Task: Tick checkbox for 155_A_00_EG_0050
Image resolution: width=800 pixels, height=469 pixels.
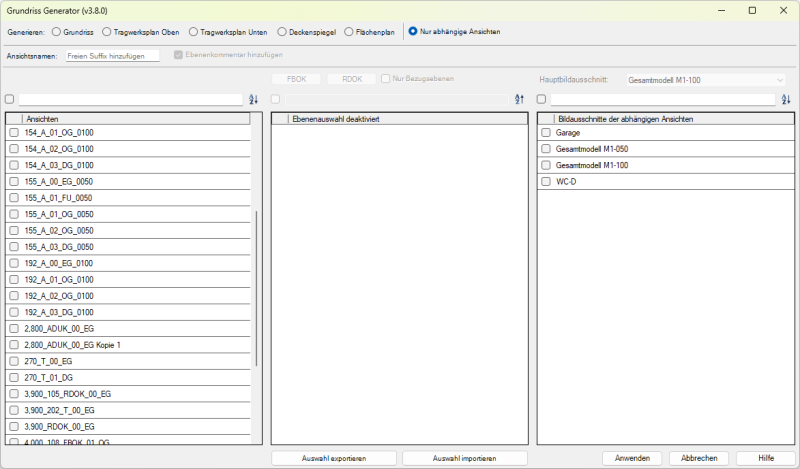Action: point(14,182)
